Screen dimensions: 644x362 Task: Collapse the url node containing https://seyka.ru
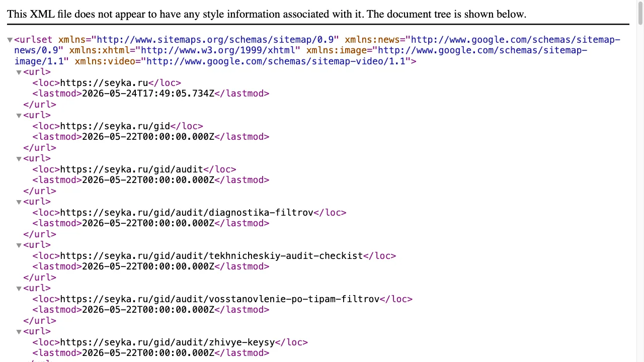pos(19,72)
